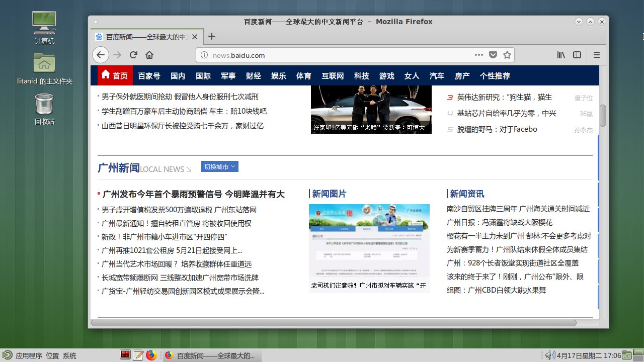The image size is (644, 362).
Task: Open 游戏 news section
Action: coord(386,76)
